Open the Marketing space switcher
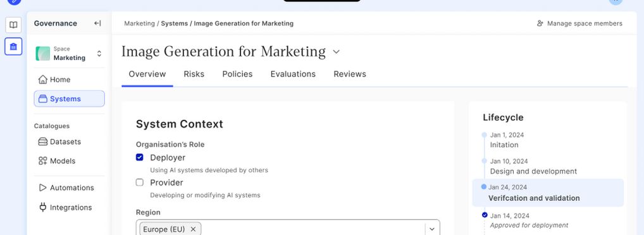The width and height of the screenshot is (644, 235). pos(99,53)
